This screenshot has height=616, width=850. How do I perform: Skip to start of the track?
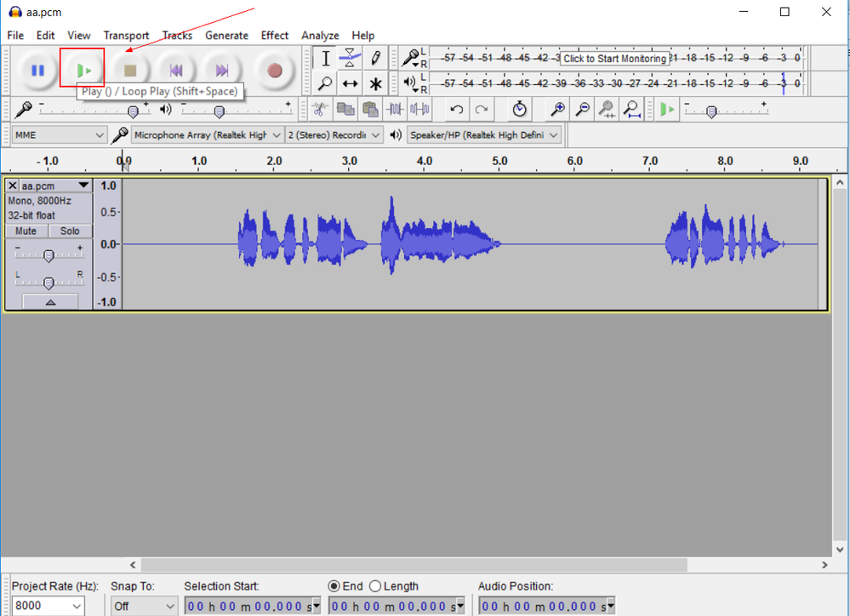click(x=175, y=70)
